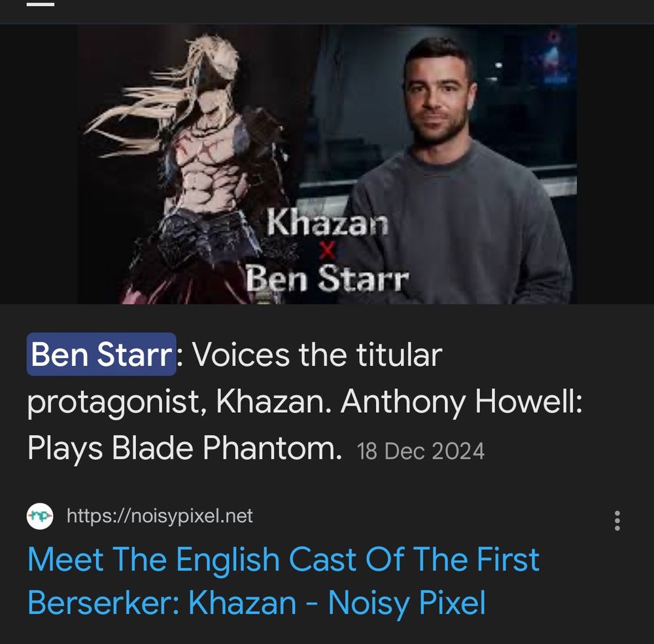This screenshot has height=644, width=654.
Task: Visit the https://noisypixel.net URL
Action: (x=160, y=516)
